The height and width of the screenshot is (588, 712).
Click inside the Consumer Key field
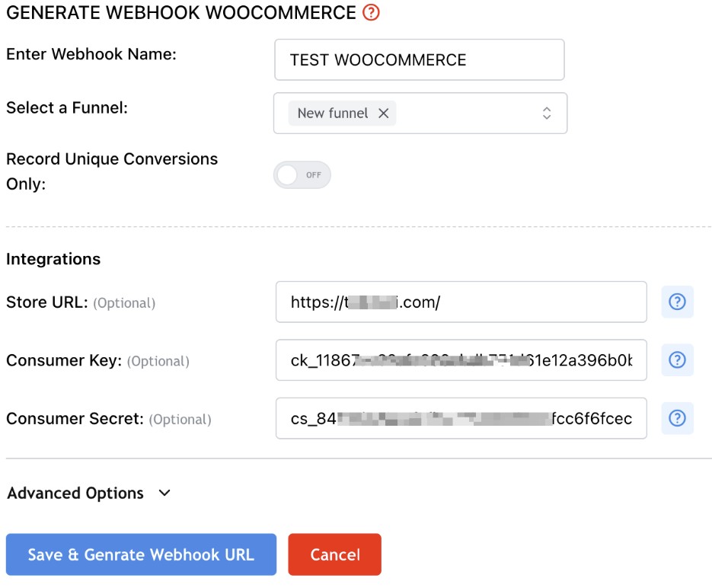461,360
